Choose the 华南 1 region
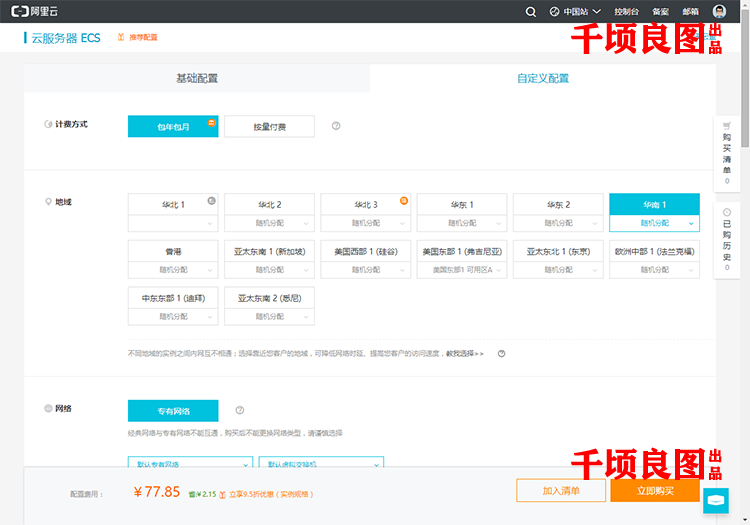This screenshot has height=525, width=750. point(654,204)
